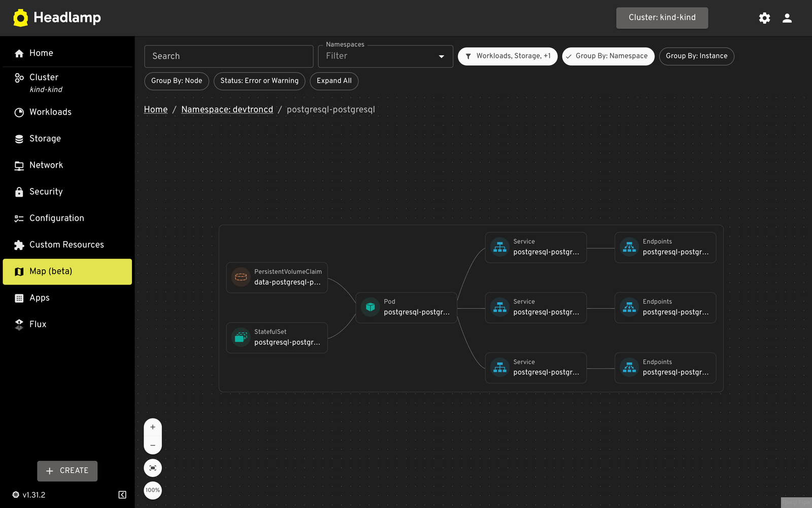The width and height of the screenshot is (812, 508).
Task: Click the CREATE button
Action: point(67,471)
